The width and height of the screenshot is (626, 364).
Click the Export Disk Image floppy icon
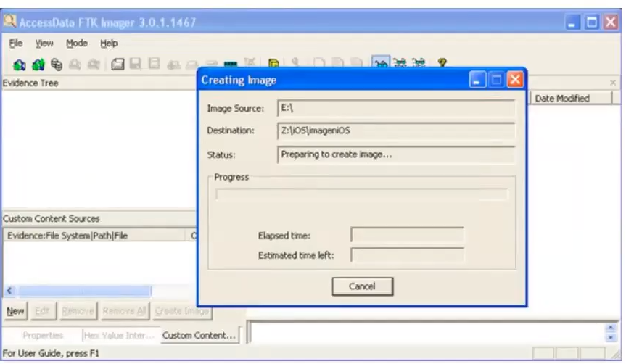[136, 64]
